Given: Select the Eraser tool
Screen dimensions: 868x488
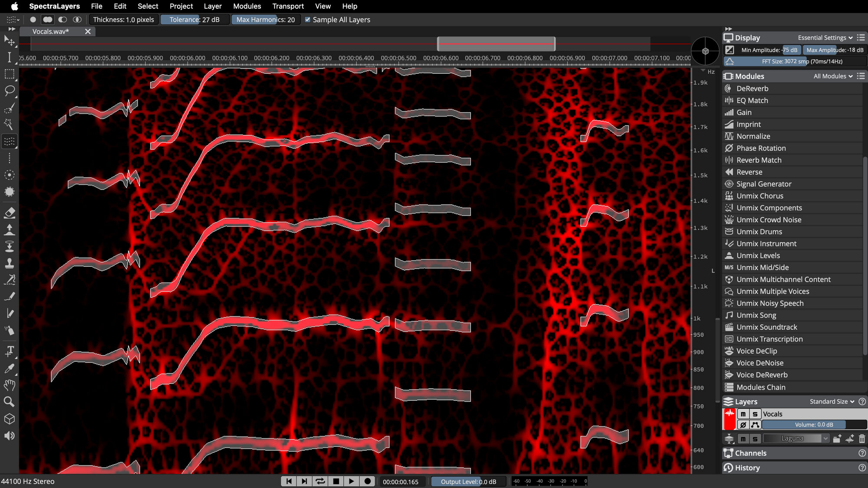Looking at the screenshot, I should tap(9, 213).
